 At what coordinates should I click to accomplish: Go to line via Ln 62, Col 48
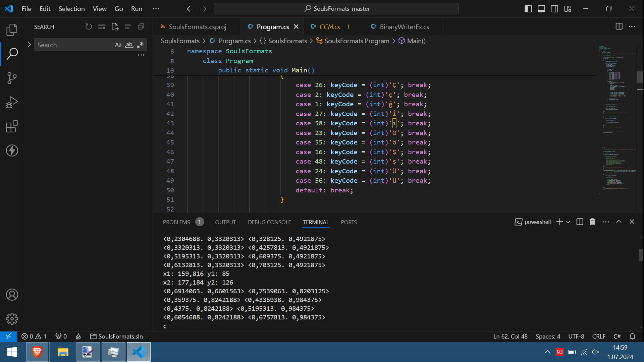point(510,336)
